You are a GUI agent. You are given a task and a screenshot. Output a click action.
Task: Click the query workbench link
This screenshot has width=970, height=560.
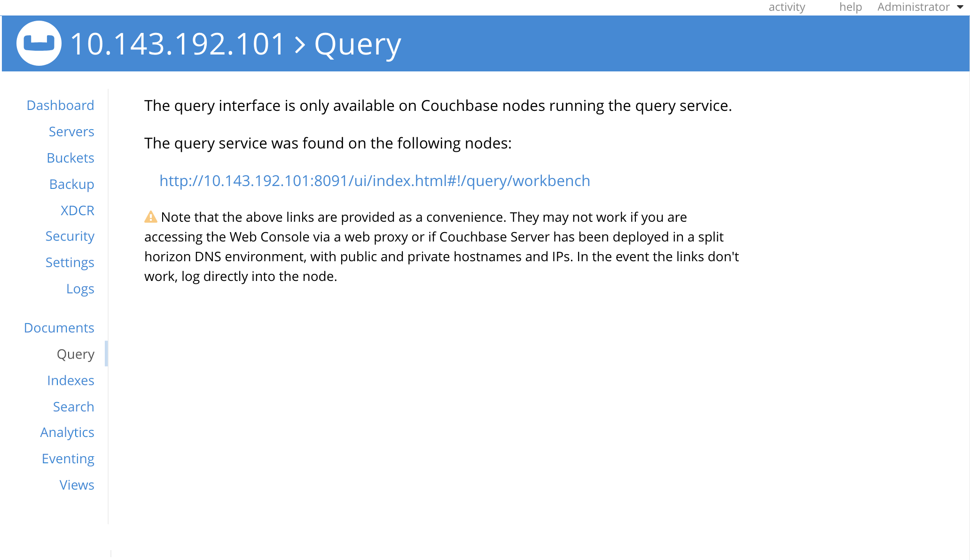coord(375,181)
